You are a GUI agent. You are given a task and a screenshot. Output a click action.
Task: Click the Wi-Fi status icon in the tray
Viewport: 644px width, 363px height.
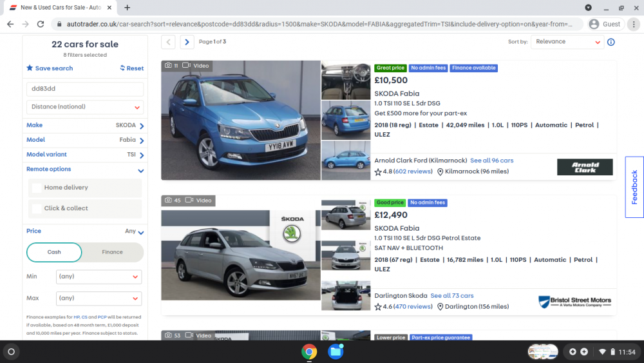602,352
